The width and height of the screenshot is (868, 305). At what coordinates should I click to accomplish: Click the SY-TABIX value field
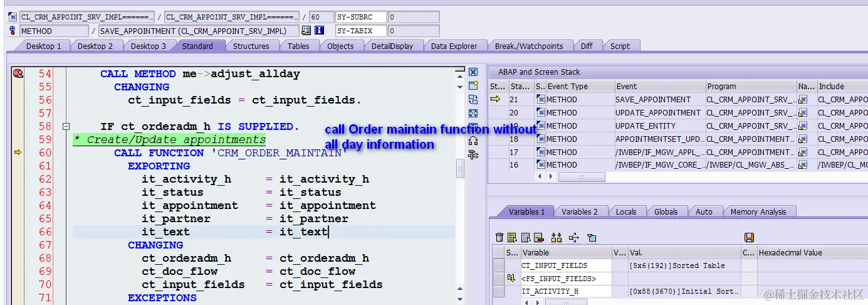click(x=414, y=30)
